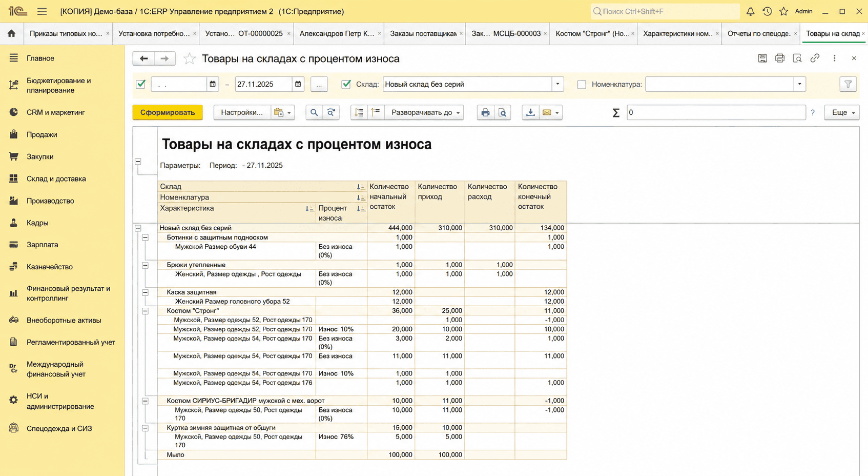The image size is (868, 476).
Task: Go back with the left arrow
Action: (x=143, y=58)
